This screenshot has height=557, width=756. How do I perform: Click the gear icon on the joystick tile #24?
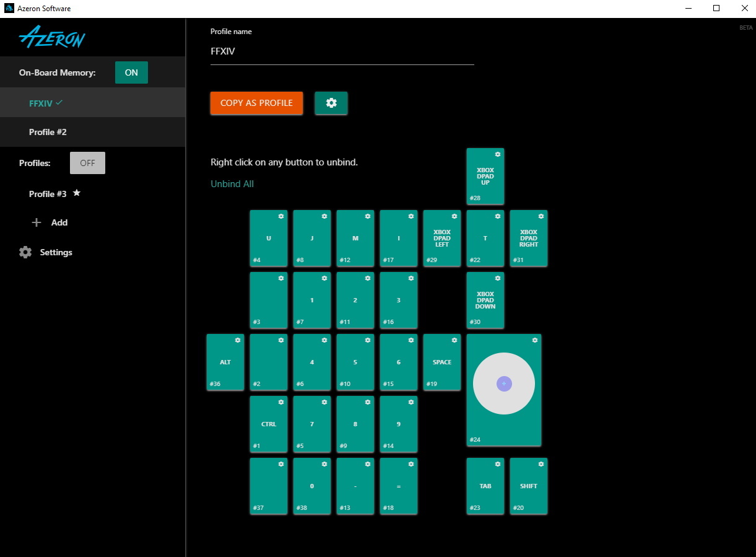(535, 340)
